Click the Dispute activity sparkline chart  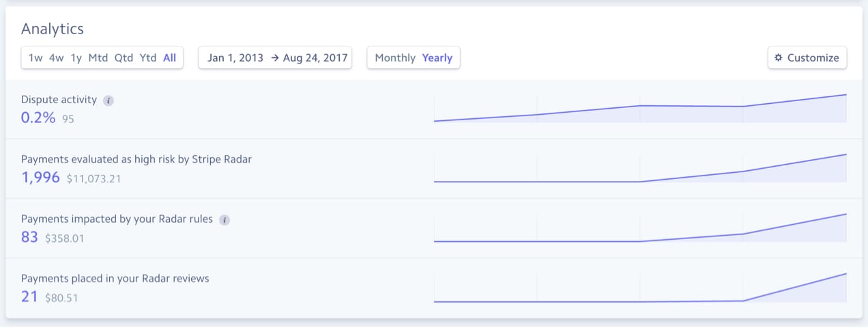(x=640, y=109)
